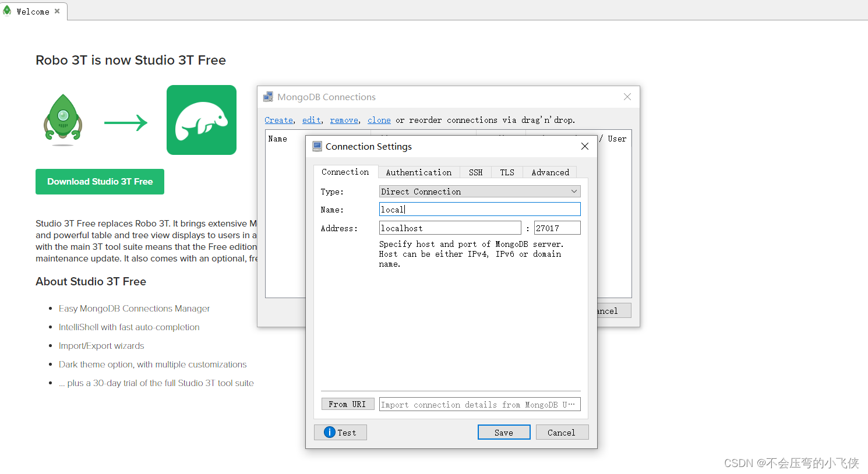Click the remove link in MongoDB Connections
868x474 pixels.
(x=344, y=120)
